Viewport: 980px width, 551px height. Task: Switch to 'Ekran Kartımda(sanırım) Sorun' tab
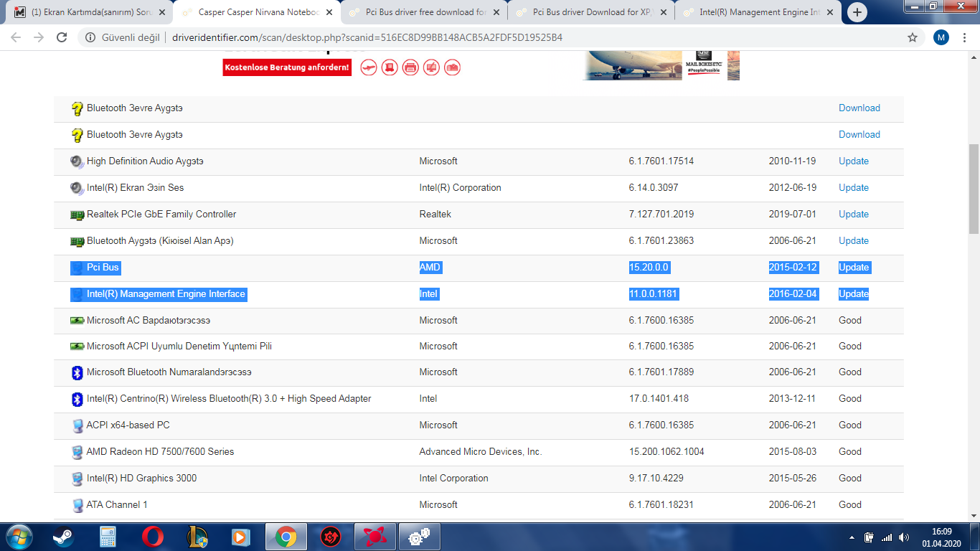pyautogui.click(x=89, y=12)
